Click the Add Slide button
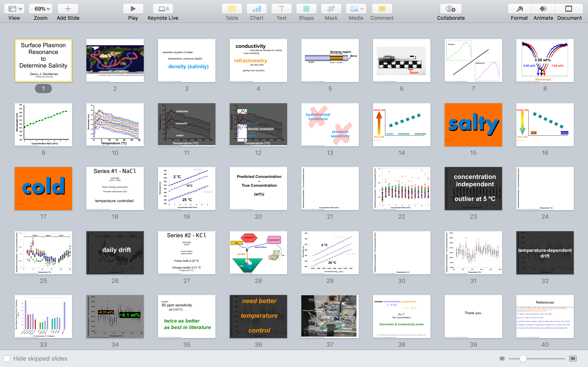588x367 pixels. point(68,9)
